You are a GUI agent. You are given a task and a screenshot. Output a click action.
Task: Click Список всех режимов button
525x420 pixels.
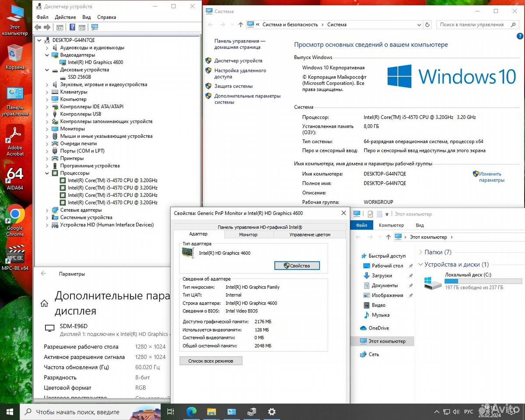click(211, 361)
